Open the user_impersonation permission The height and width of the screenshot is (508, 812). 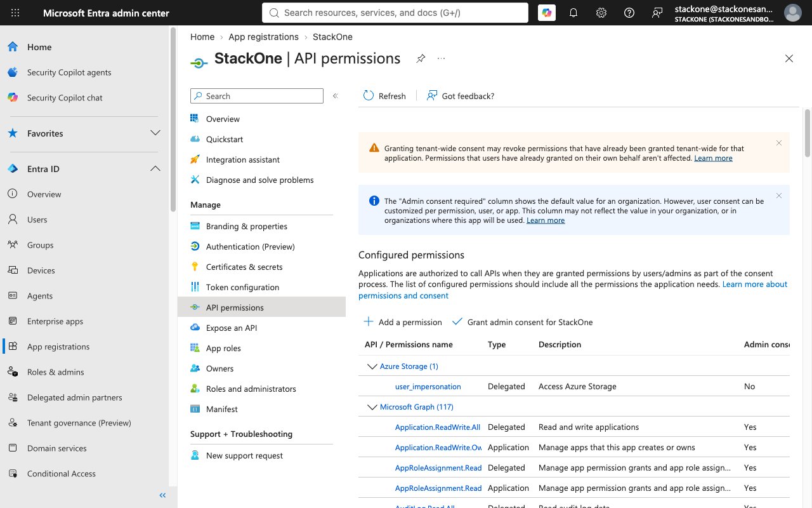point(428,386)
